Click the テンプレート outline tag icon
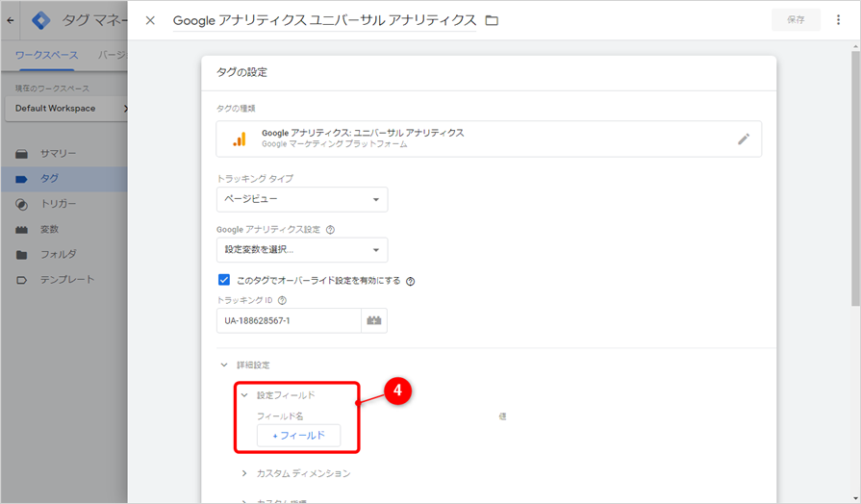Image resolution: width=861 pixels, height=504 pixels. [21, 280]
